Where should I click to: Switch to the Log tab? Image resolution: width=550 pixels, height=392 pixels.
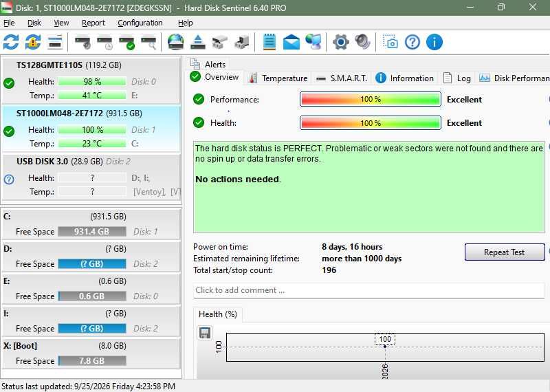[x=457, y=78]
